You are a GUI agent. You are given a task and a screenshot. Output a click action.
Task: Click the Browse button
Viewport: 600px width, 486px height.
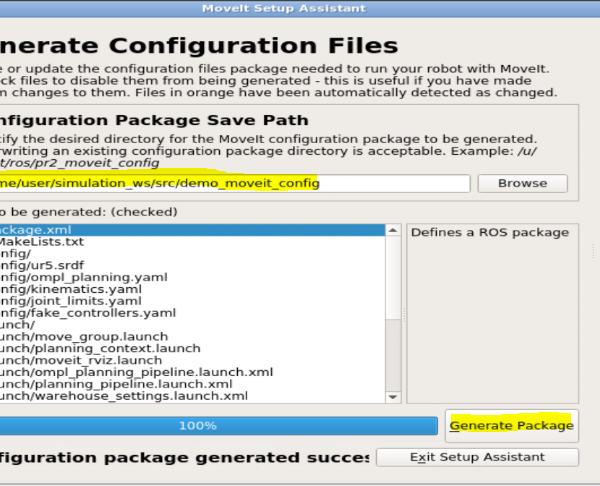click(522, 183)
